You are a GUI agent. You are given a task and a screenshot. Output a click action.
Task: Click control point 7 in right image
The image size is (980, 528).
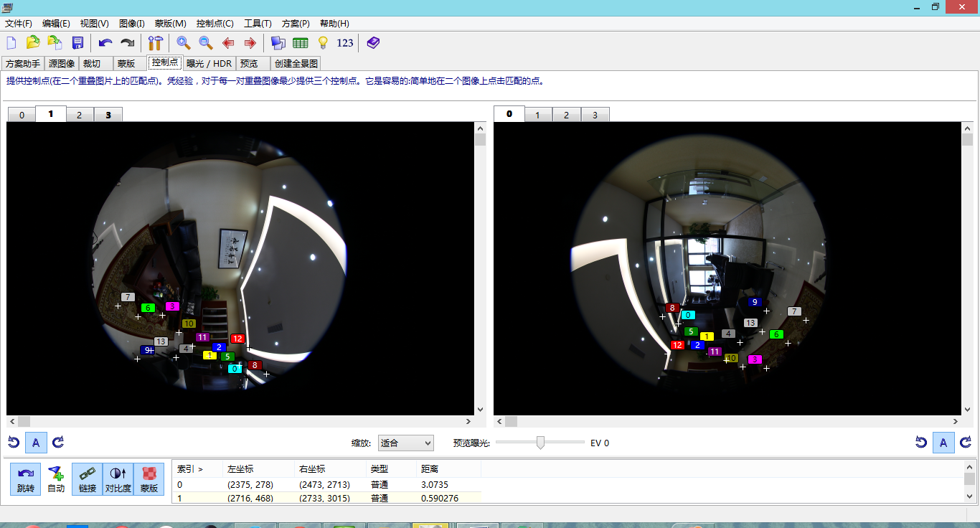794,311
